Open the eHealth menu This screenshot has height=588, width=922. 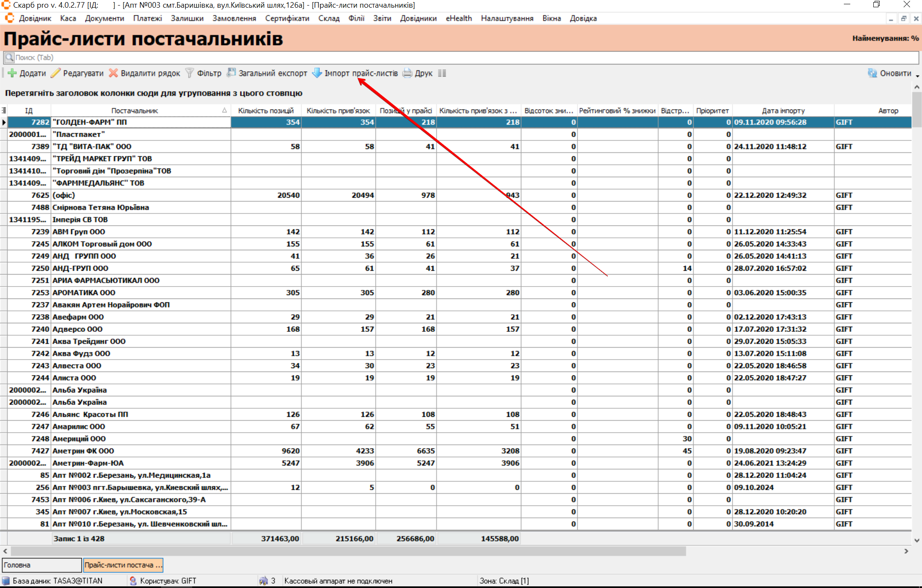458,18
